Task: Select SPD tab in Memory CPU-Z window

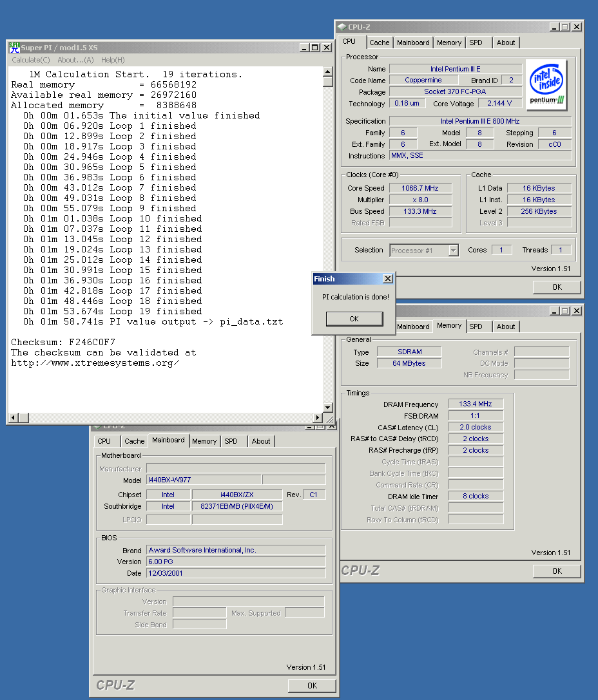Action: 476,326
